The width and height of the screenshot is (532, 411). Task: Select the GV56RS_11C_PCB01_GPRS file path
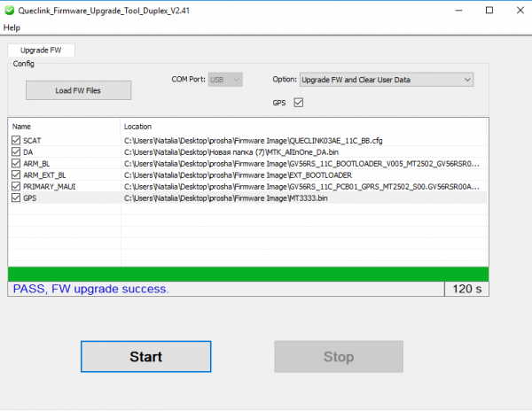tap(301, 187)
